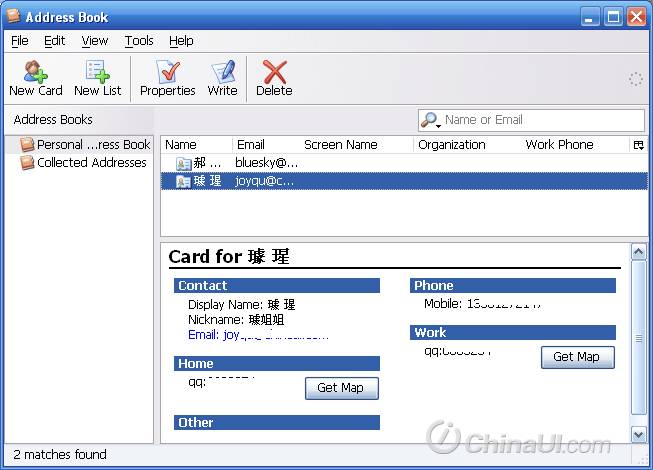Image resolution: width=653 pixels, height=470 pixels.
Task: Open the search magnifier dropdown
Action: (431, 120)
